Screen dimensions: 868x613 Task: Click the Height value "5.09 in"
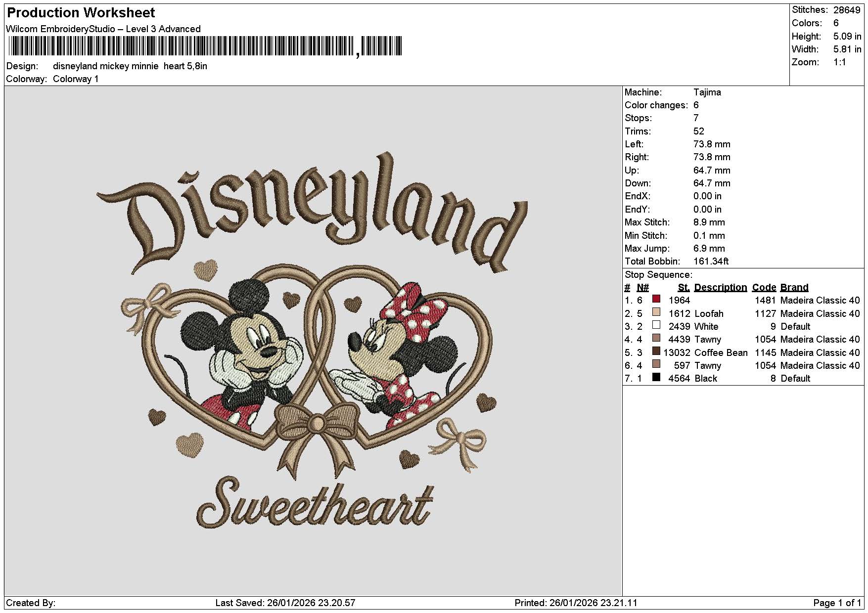point(847,37)
